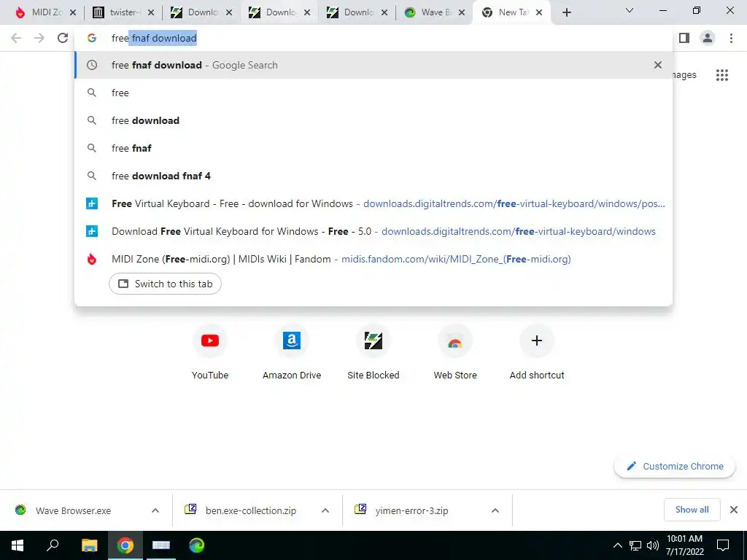
Task: Open the taskbar clock showing 10:01 AM
Action: point(684,545)
